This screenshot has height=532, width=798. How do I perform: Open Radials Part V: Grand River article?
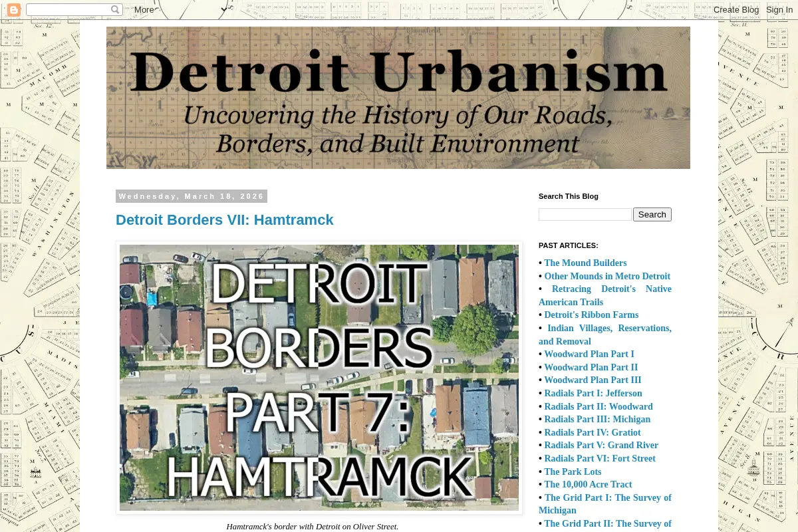tap(601, 446)
